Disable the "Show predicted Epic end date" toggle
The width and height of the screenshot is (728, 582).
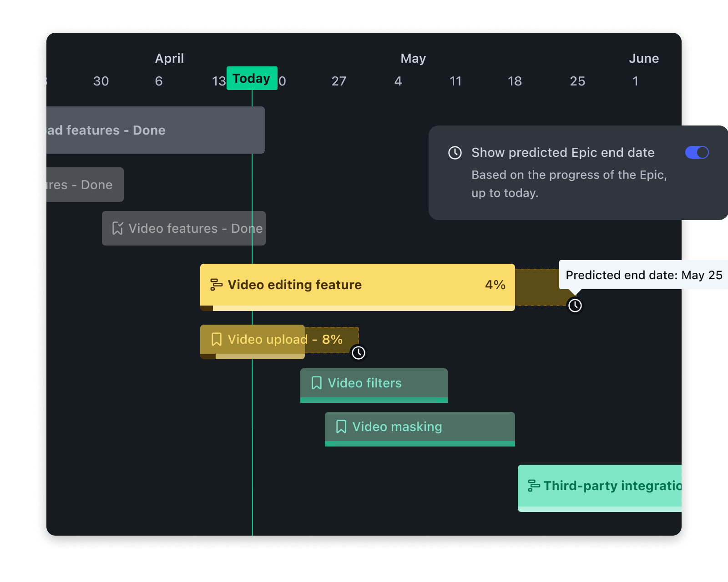(696, 152)
